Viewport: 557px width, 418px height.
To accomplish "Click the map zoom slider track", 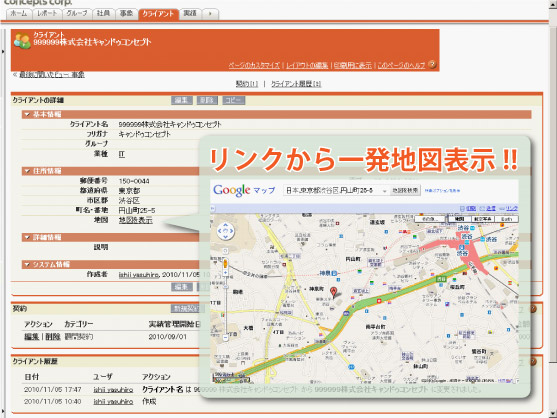I will (226, 305).
